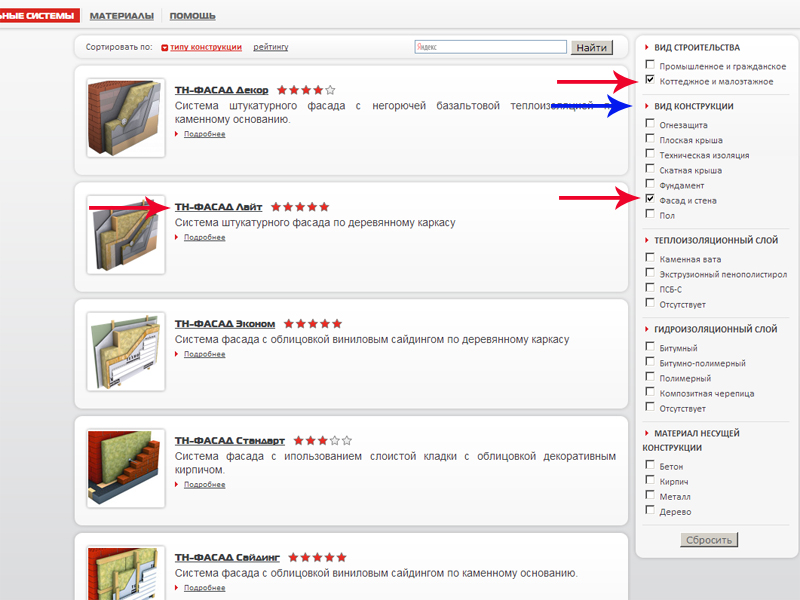The height and width of the screenshot is (600, 800).
Task: Check the Техническая изоляция checkbox
Action: 650,153
